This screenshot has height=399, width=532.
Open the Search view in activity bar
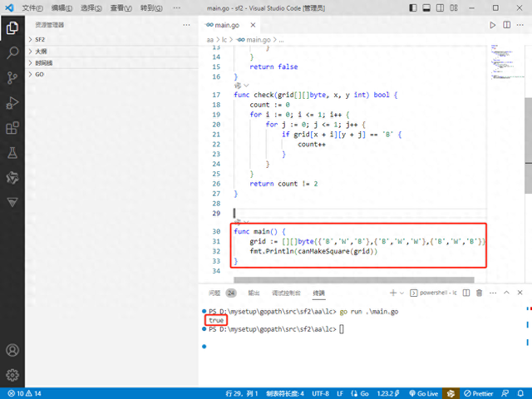click(12, 52)
